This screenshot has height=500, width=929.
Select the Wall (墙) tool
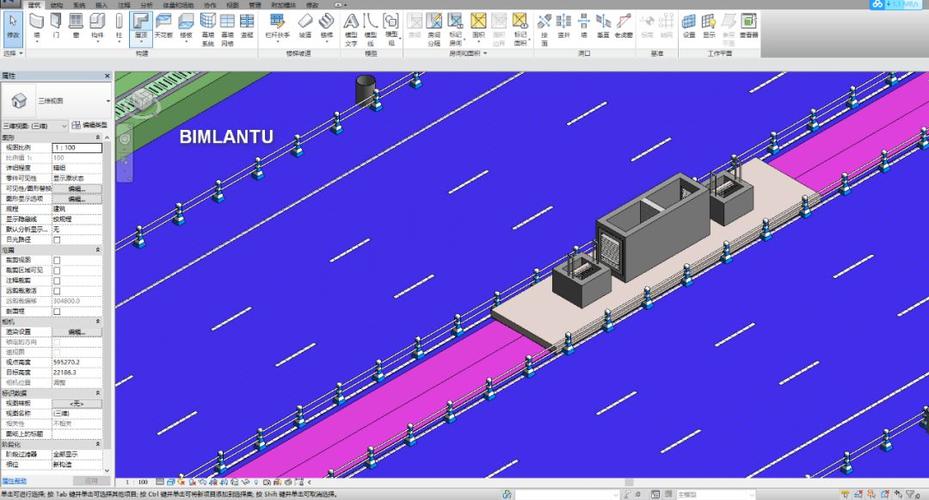(37, 26)
